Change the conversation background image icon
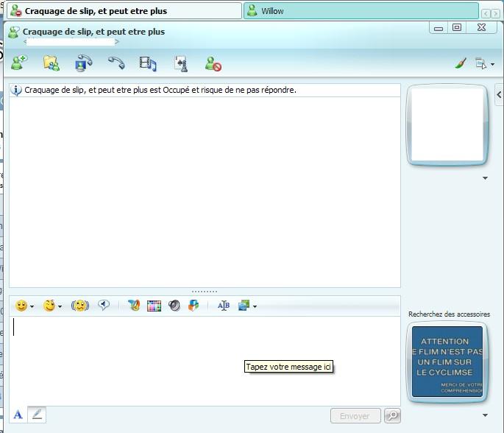 [x=244, y=306]
